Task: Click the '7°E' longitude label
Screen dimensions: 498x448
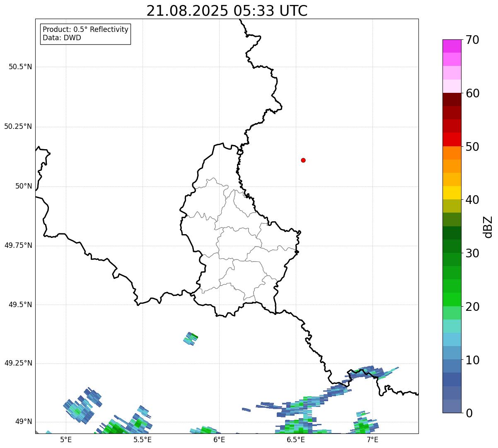Action: point(372,440)
